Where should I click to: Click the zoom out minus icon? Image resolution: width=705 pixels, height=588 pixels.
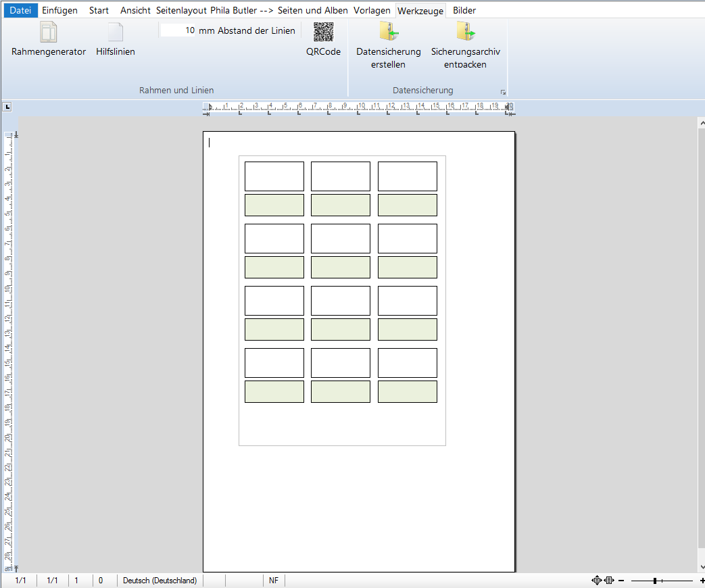tap(621, 581)
